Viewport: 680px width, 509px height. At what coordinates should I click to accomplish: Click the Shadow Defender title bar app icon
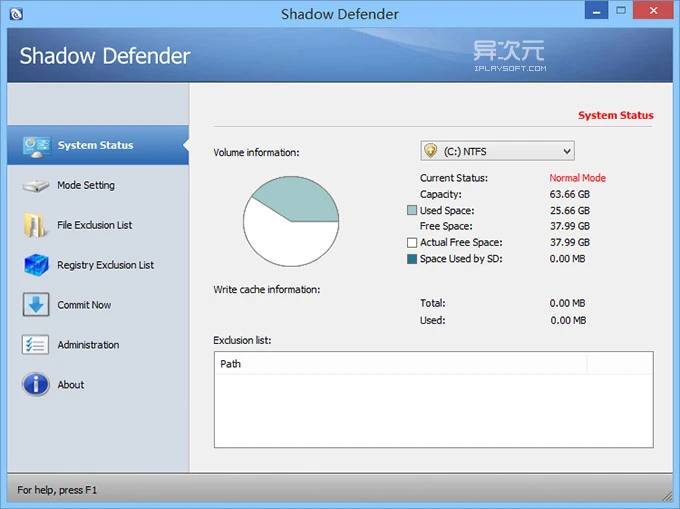16,14
